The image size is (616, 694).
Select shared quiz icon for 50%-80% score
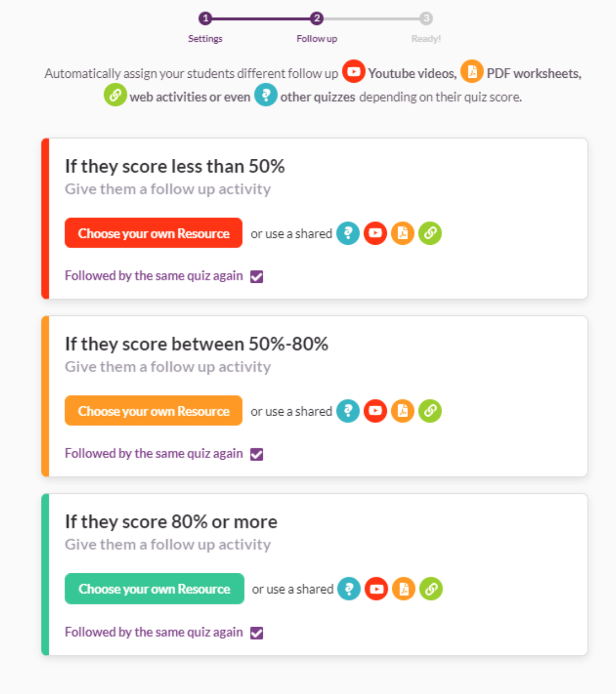[x=348, y=411]
